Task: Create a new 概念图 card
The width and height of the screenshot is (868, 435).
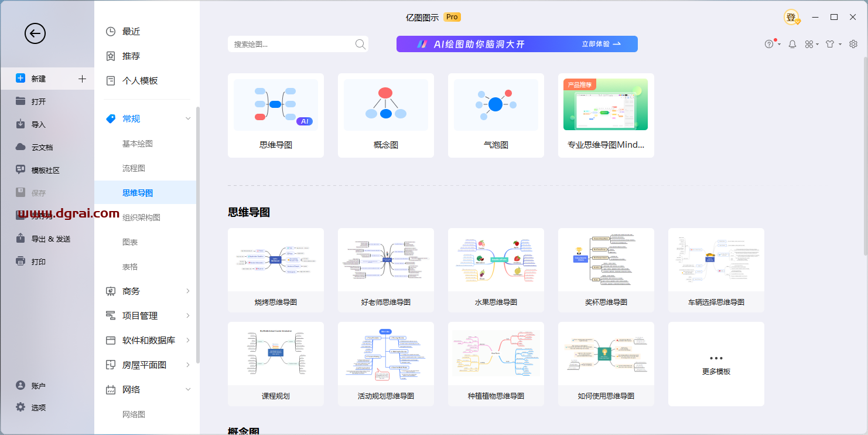Action: (386, 115)
